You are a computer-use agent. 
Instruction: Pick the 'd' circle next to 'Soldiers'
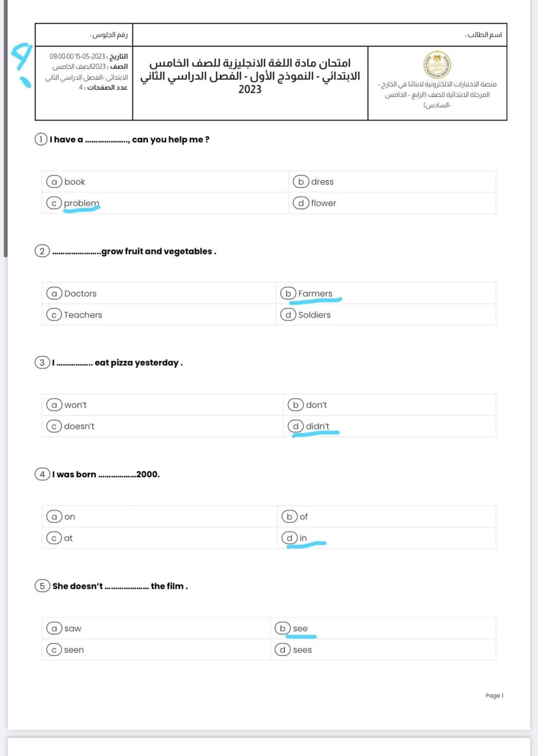pos(288,315)
